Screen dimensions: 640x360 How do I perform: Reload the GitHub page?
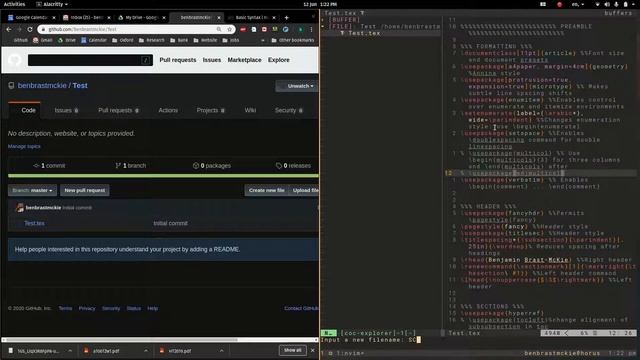30,29
